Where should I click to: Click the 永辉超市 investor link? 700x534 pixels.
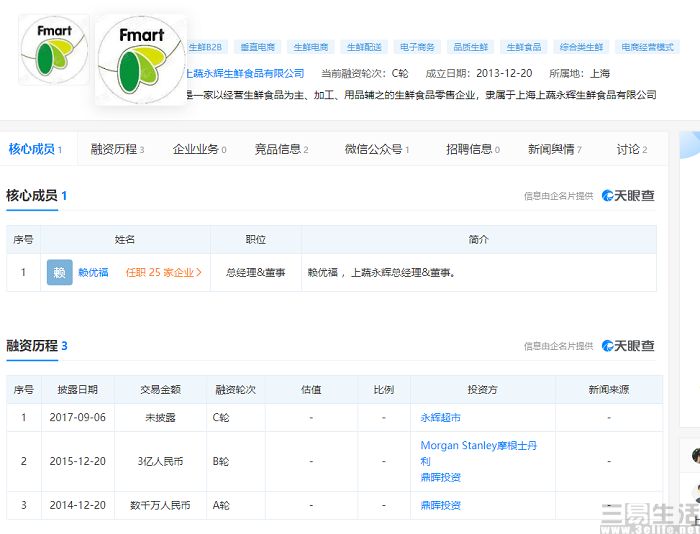point(441,417)
